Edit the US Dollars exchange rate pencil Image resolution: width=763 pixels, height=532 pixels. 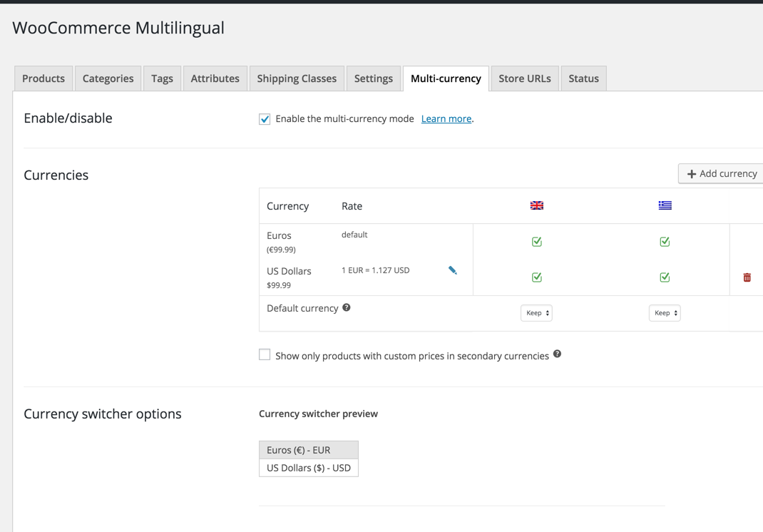453,270
